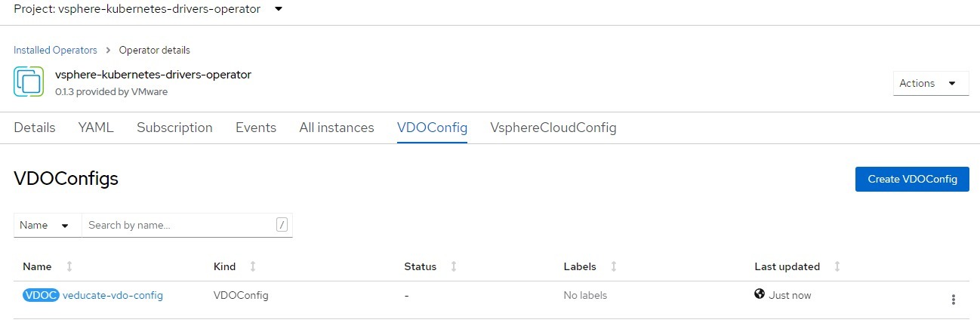The image size is (980, 329).
Task: Open the Subscription tab
Action: point(174,128)
